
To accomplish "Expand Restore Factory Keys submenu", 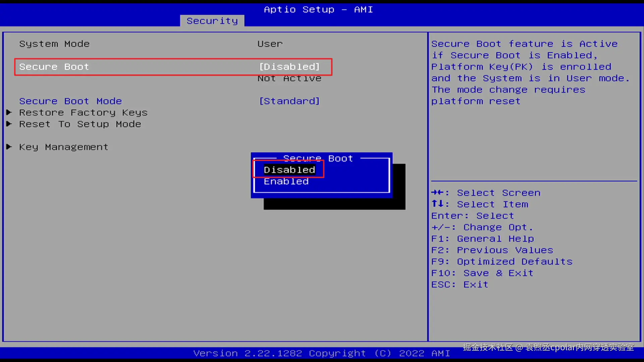I will click(83, 113).
